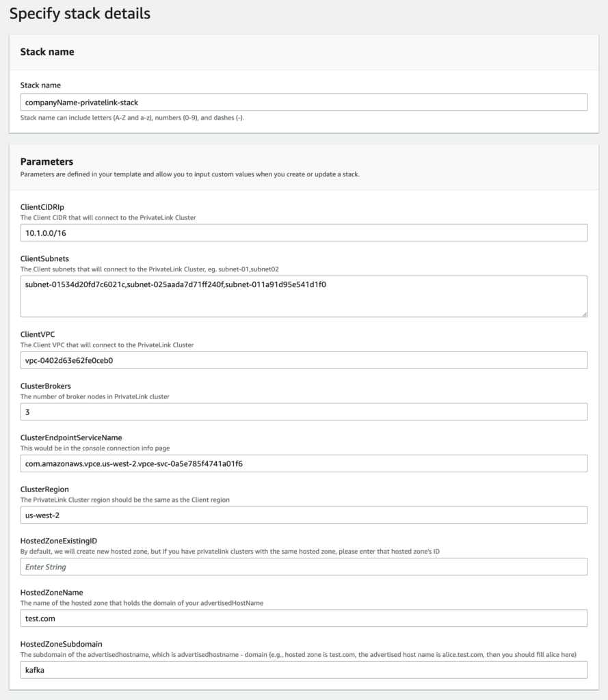Select the ClientVPC input with vpc-0402d63e62fe0ceb0
This screenshot has height=700, width=608.
[x=304, y=360]
